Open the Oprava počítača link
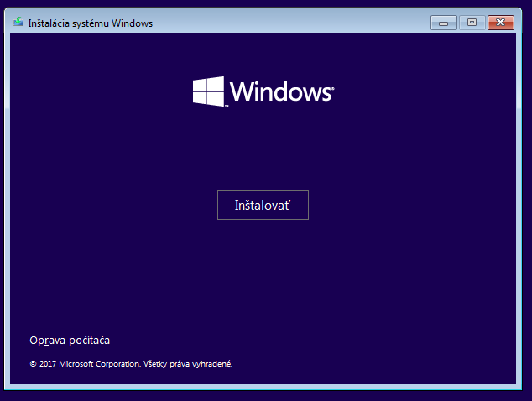Viewport: 532px width, 401px height. coord(70,341)
